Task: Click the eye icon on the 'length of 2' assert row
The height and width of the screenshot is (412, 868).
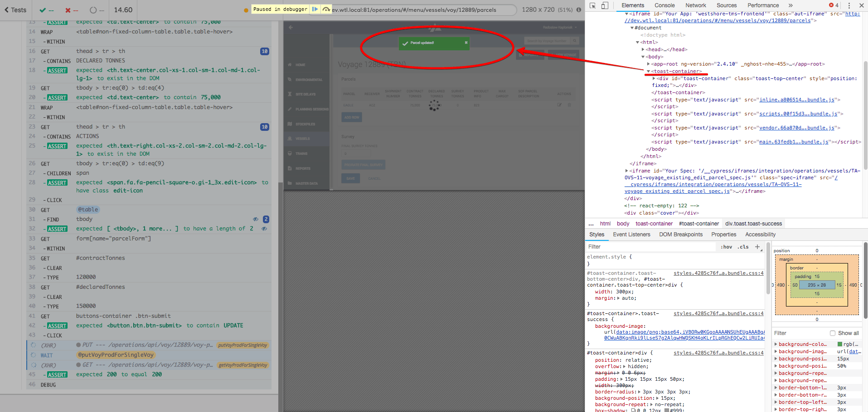Action: [x=264, y=229]
